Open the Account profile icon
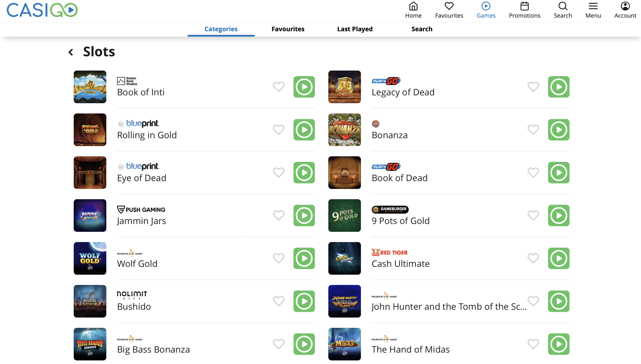Screen dimensions: 641x364 (x=625, y=6)
